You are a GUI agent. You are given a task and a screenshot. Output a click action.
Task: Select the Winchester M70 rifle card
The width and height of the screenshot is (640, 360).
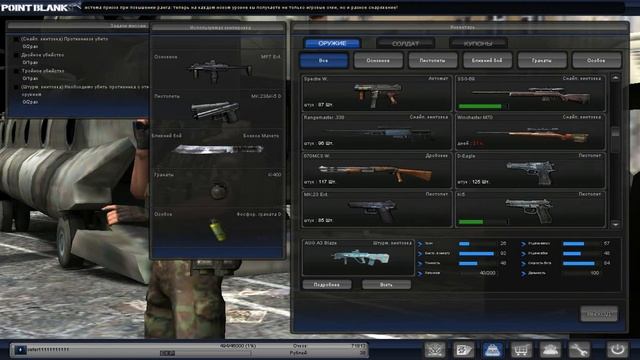pyautogui.click(x=530, y=131)
